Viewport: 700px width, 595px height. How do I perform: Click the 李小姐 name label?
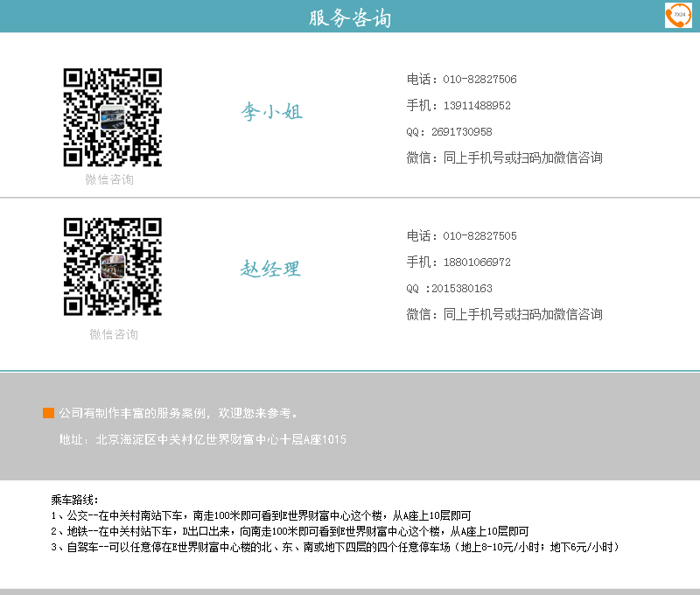pos(272,112)
